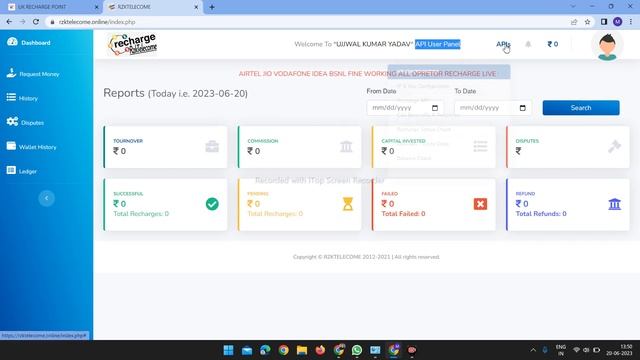Open WhatsApp from taskbar
This screenshot has height=360, width=640.
click(357, 350)
